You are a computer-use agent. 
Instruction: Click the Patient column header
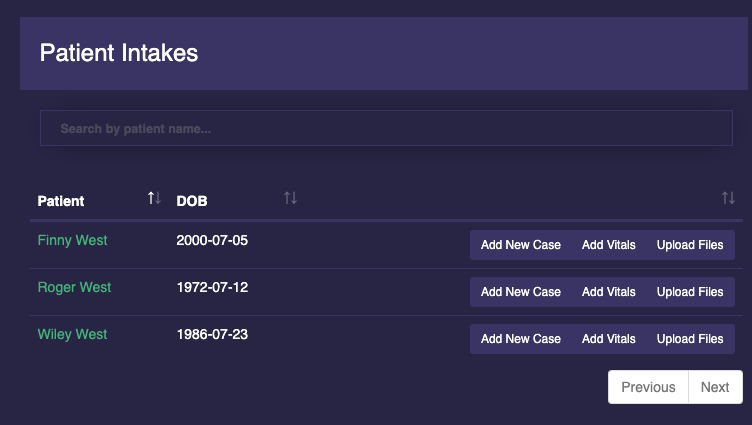point(61,201)
